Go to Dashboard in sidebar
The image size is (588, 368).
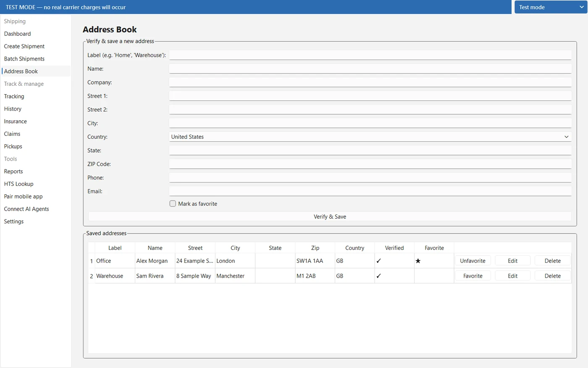pyautogui.click(x=35, y=34)
